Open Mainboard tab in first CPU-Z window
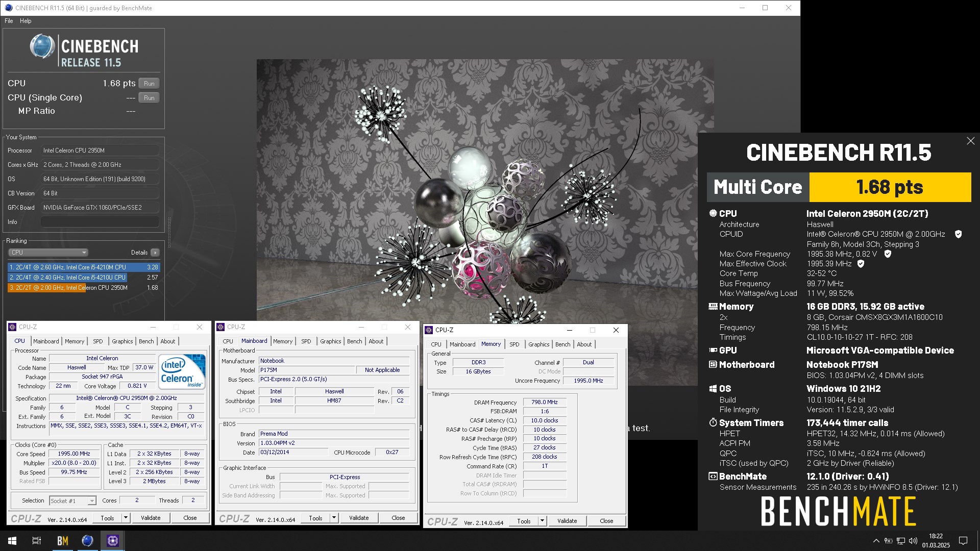The height and width of the screenshot is (551, 980). (46, 341)
